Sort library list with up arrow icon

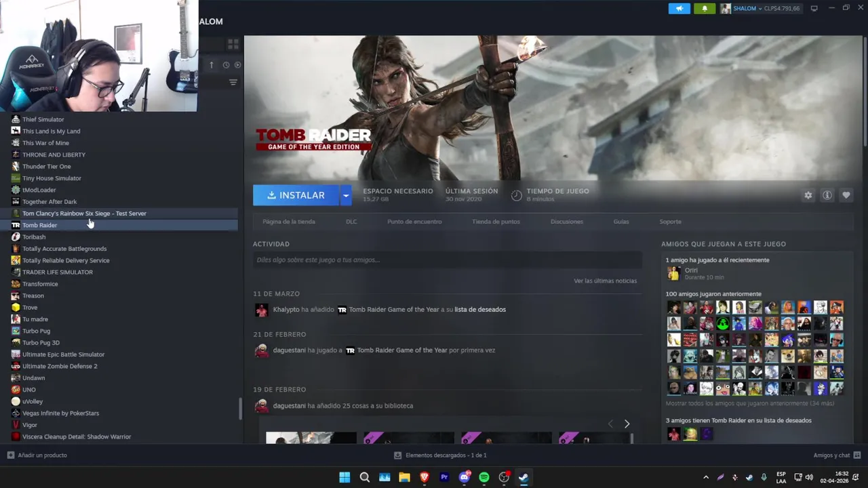(x=211, y=65)
